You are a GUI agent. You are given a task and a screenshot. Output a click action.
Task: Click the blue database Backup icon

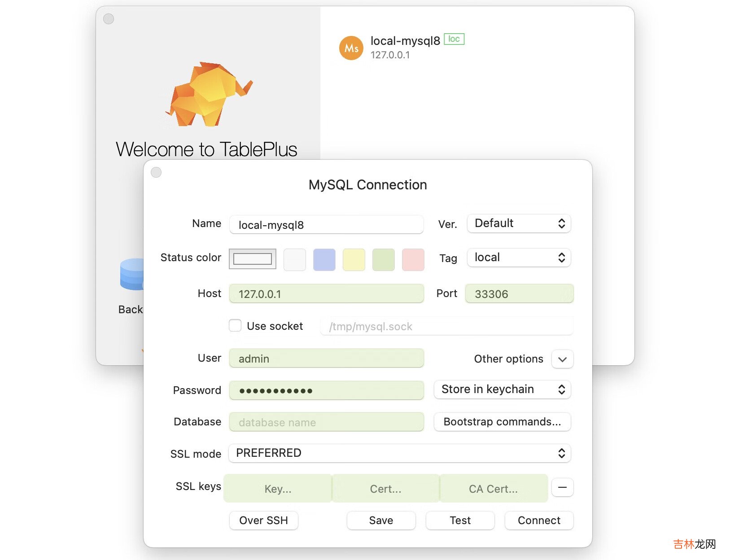(131, 274)
